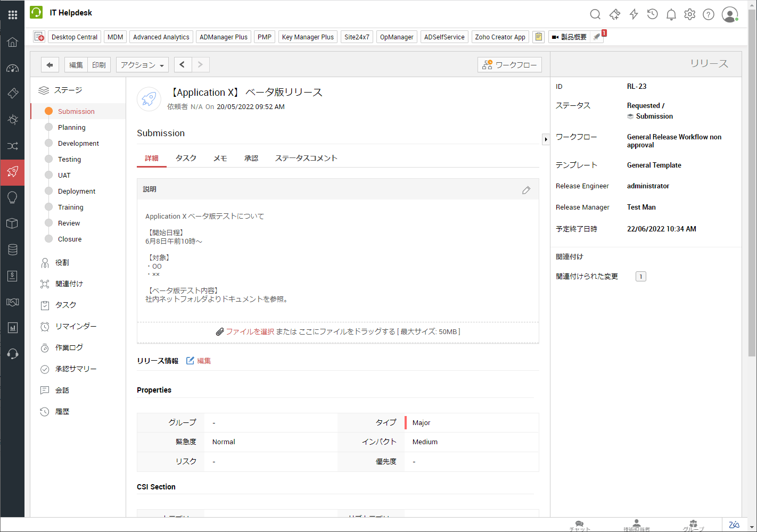
Task: Switch to the タスク tab
Action: 186,159
